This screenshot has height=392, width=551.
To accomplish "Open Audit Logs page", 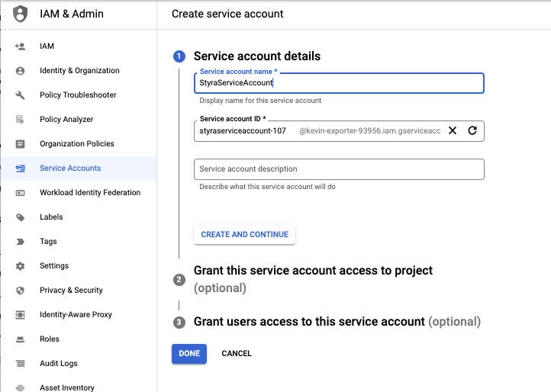I will click(79, 364).
